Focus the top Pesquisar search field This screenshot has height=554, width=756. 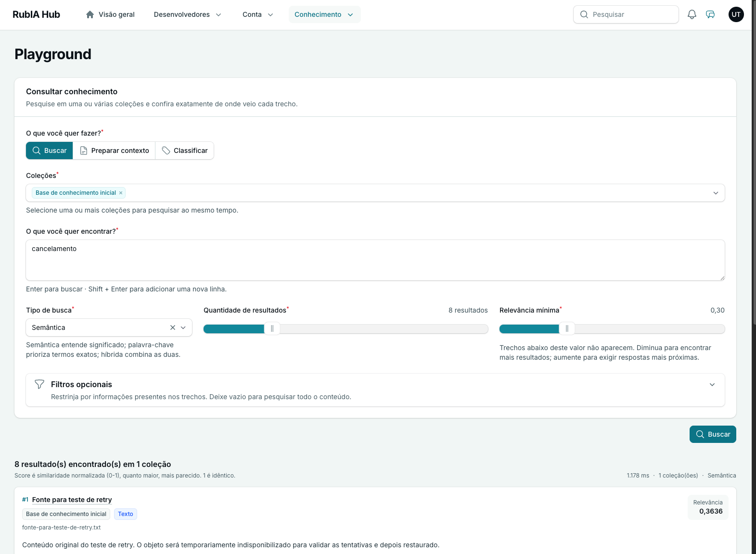click(626, 14)
